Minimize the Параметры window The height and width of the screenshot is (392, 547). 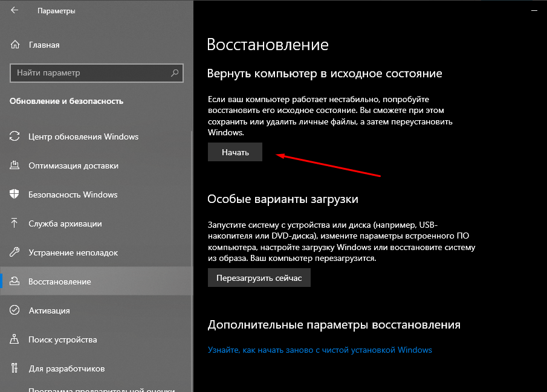pos(533,11)
